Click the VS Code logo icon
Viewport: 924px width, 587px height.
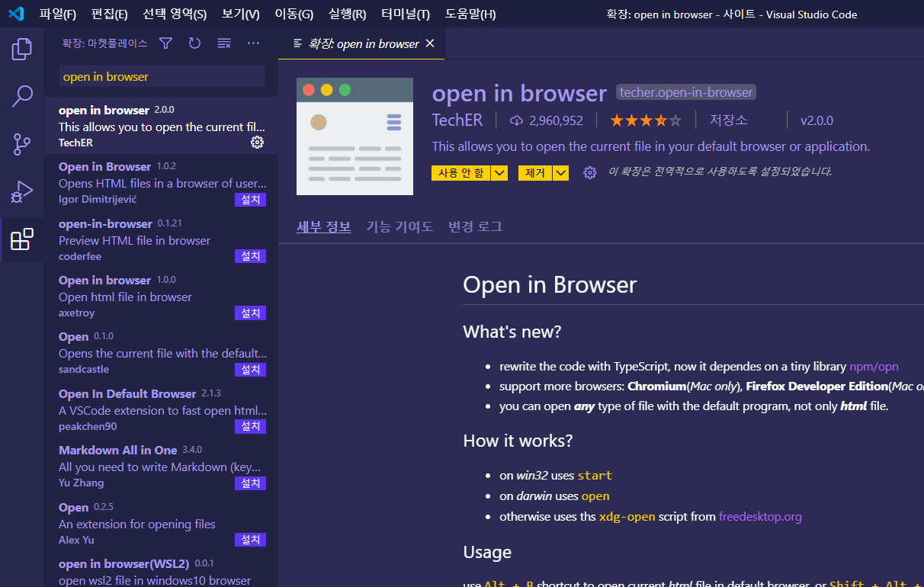[16, 14]
